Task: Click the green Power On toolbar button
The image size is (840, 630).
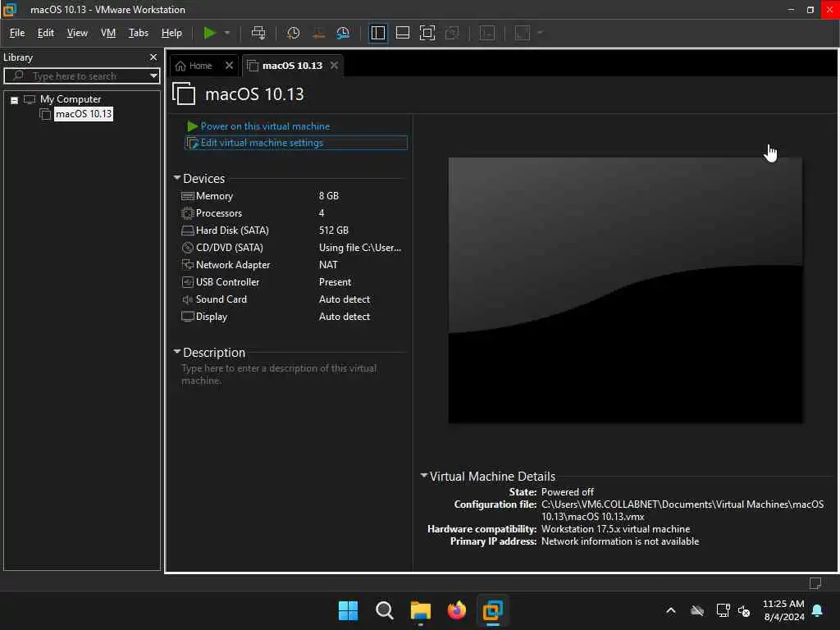Action: (209, 33)
